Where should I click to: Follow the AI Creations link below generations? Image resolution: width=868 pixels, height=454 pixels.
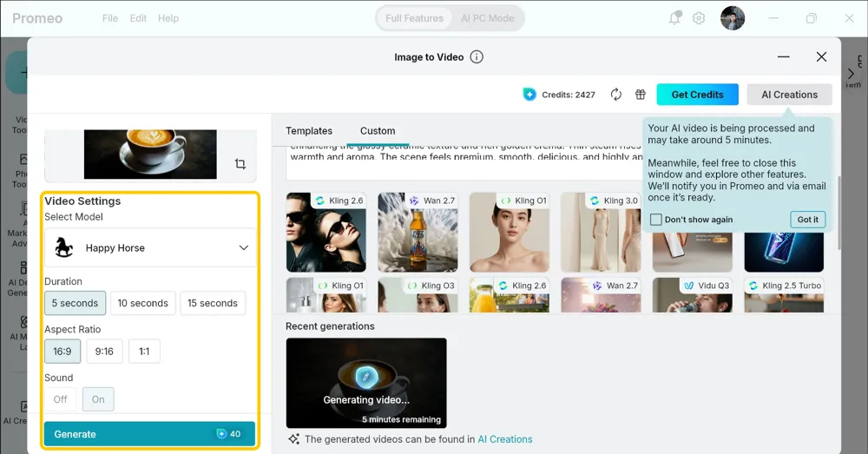(x=505, y=439)
